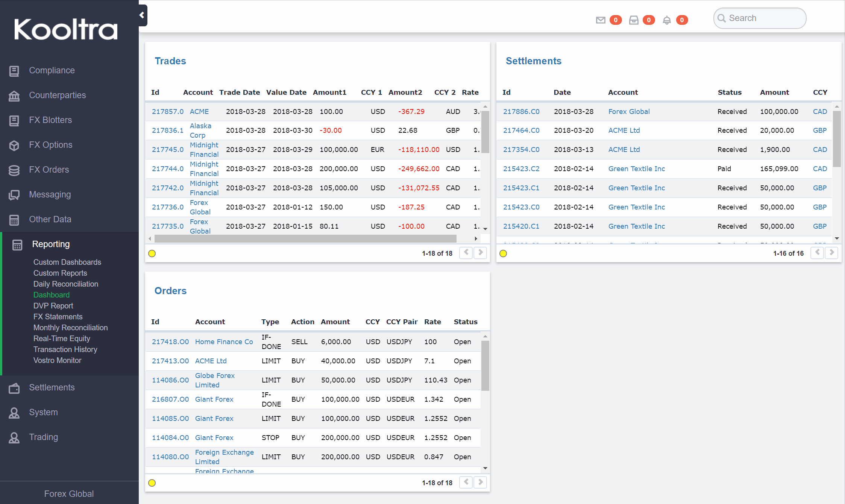Go to previous page of Orders
This screenshot has height=504, width=845.
coord(466,482)
